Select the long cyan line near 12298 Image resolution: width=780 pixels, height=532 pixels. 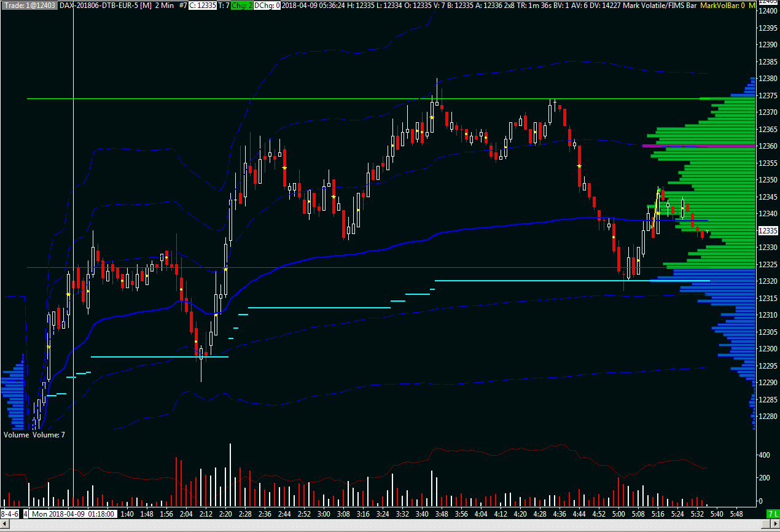click(x=159, y=357)
